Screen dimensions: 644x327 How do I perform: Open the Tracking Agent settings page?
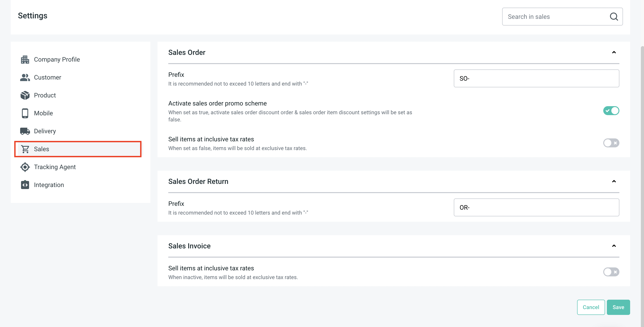[55, 167]
